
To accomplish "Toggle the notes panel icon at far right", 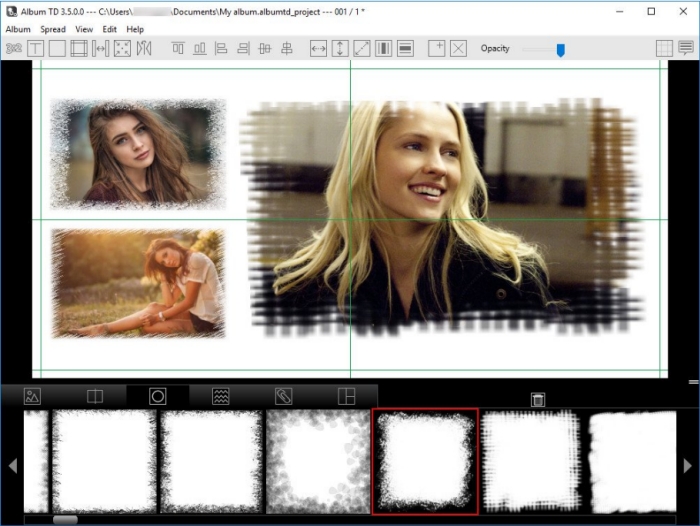I will (x=686, y=48).
